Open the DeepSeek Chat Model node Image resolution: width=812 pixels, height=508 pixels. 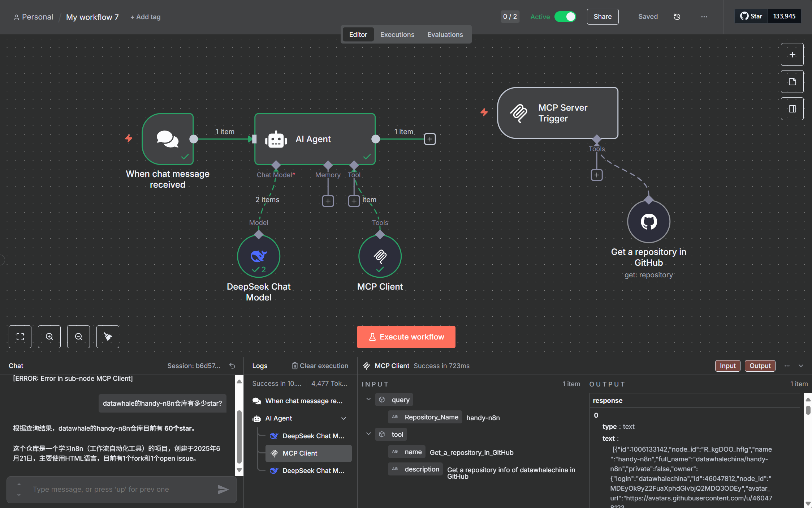coord(259,256)
